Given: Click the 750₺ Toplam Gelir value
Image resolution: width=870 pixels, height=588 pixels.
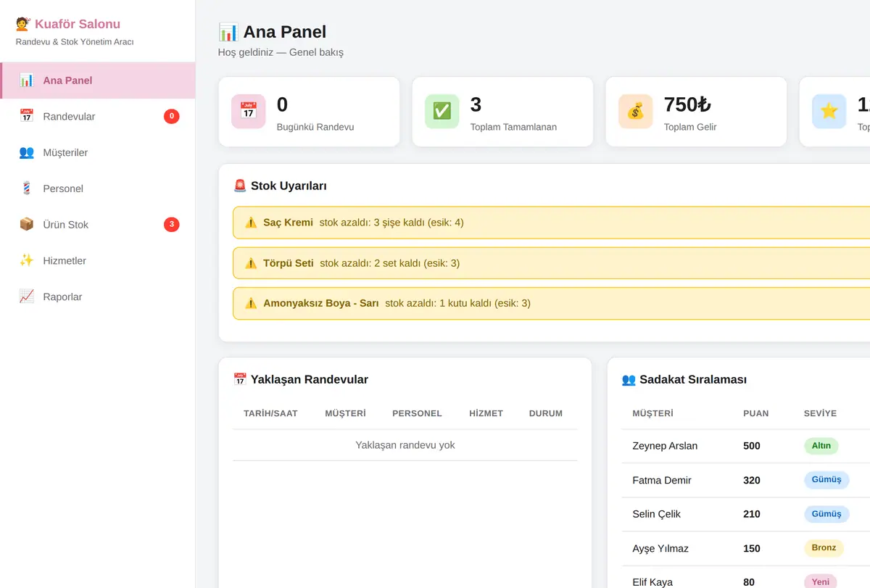Looking at the screenshot, I should (x=687, y=104).
